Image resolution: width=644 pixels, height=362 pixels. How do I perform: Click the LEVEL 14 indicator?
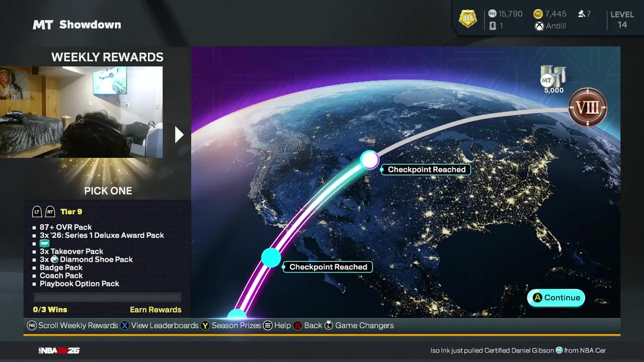pos(622,20)
